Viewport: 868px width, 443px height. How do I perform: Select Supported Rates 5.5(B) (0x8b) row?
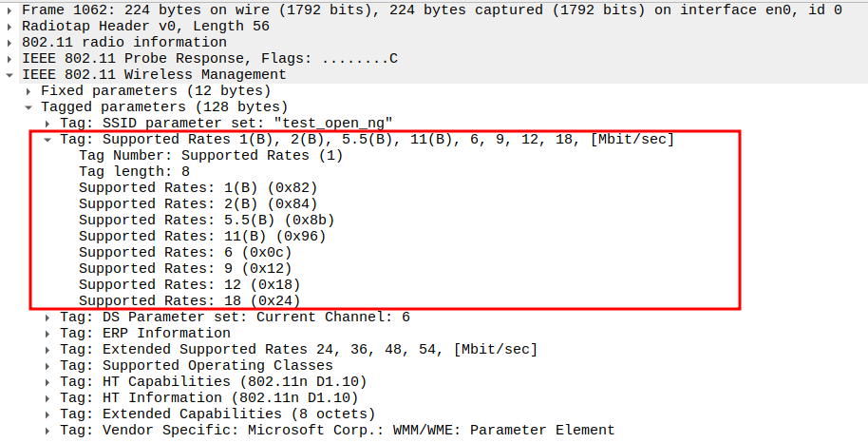pos(206,221)
